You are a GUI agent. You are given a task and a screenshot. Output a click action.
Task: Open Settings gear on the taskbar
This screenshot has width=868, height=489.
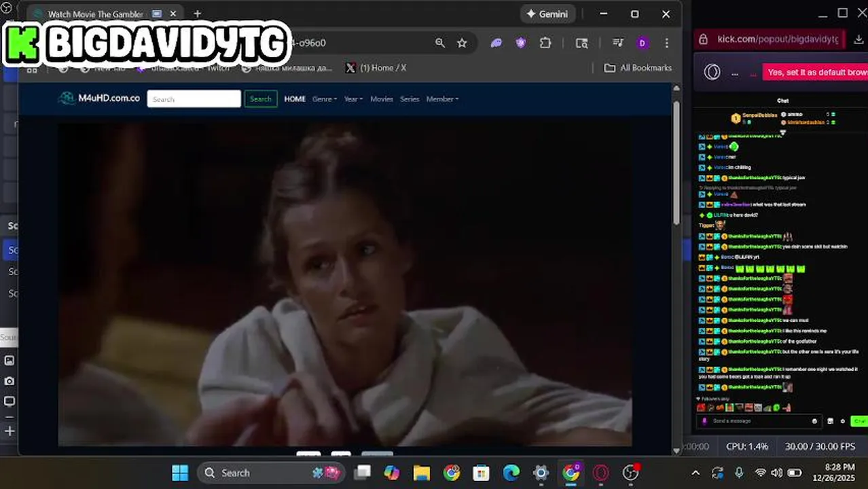(x=541, y=473)
